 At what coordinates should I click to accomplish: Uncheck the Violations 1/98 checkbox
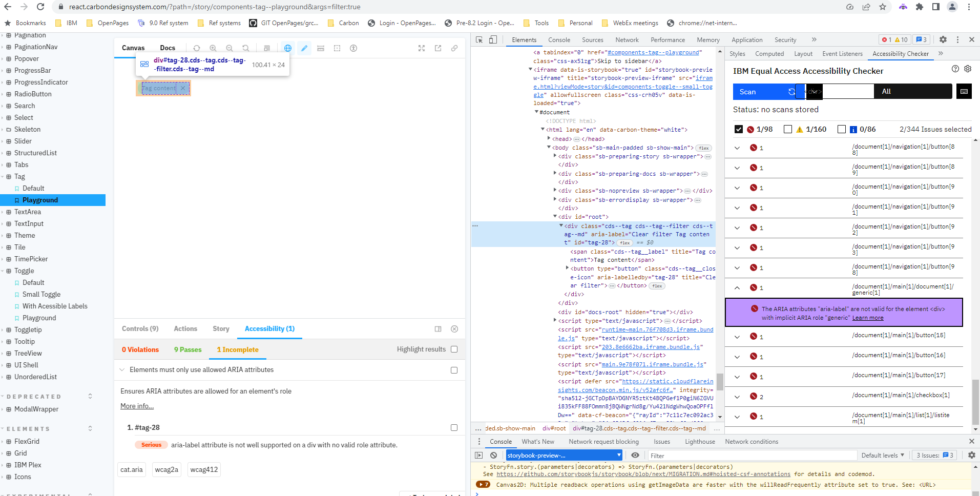click(739, 129)
